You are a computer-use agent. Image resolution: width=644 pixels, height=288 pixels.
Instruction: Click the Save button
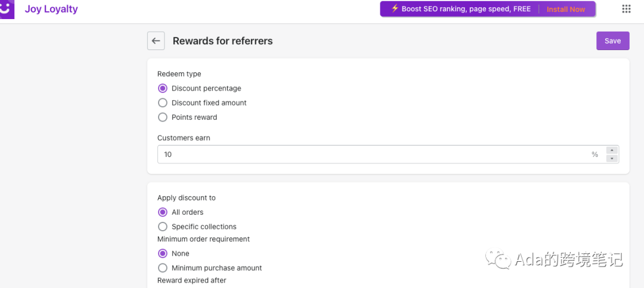(x=612, y=41)
